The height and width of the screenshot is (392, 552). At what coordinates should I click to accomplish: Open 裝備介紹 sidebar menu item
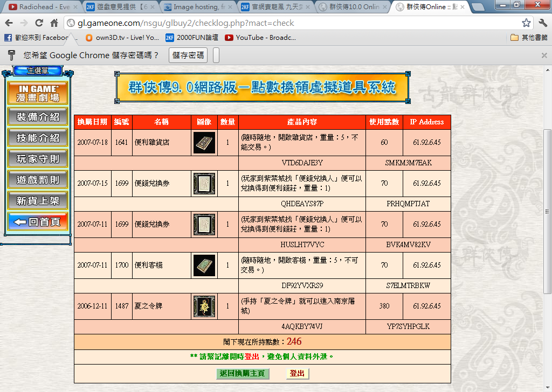click(38, 117)
